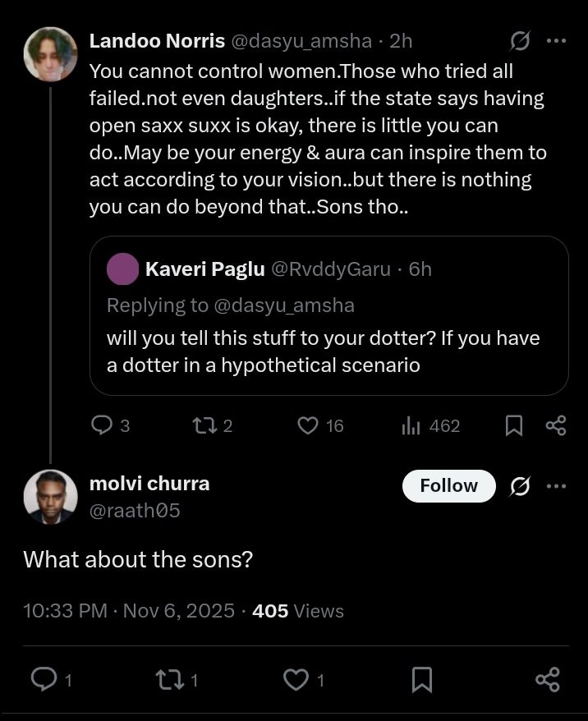Repost molvi churra's tweet
Image resolution: width=588 pixels, height=721 pixels.
(168, 679)
